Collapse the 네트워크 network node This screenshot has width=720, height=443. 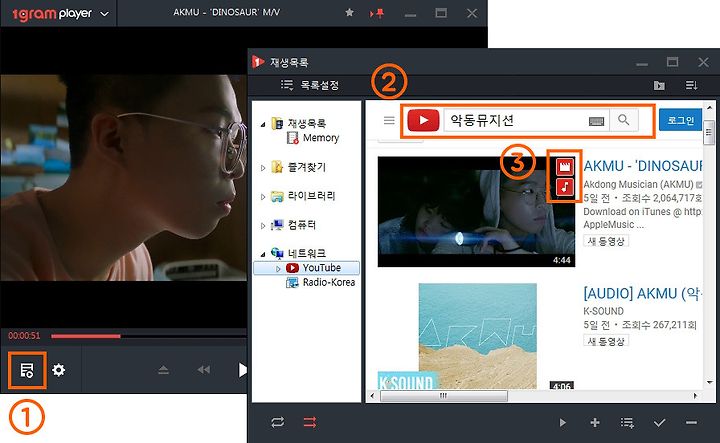point(263,254)
